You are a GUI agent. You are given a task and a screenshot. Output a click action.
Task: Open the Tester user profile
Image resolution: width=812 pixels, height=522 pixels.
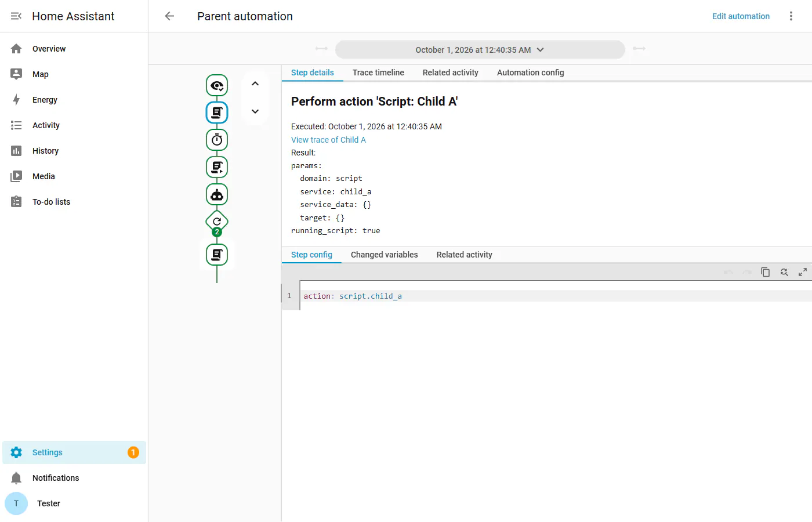coord(74,503)
